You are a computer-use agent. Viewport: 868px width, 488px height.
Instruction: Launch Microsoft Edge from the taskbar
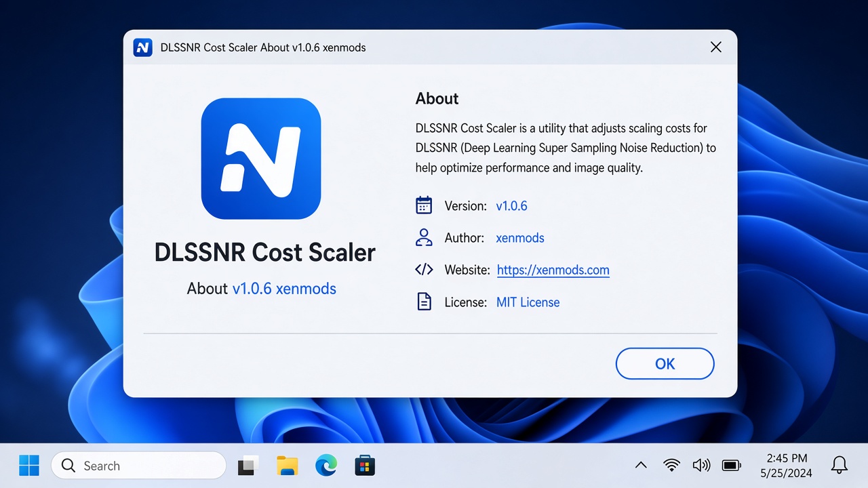(326, 466)
